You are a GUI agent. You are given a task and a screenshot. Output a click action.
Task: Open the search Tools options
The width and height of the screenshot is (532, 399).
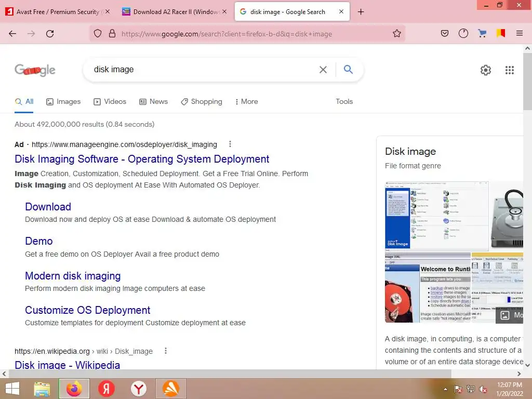(x=344, y=101)
